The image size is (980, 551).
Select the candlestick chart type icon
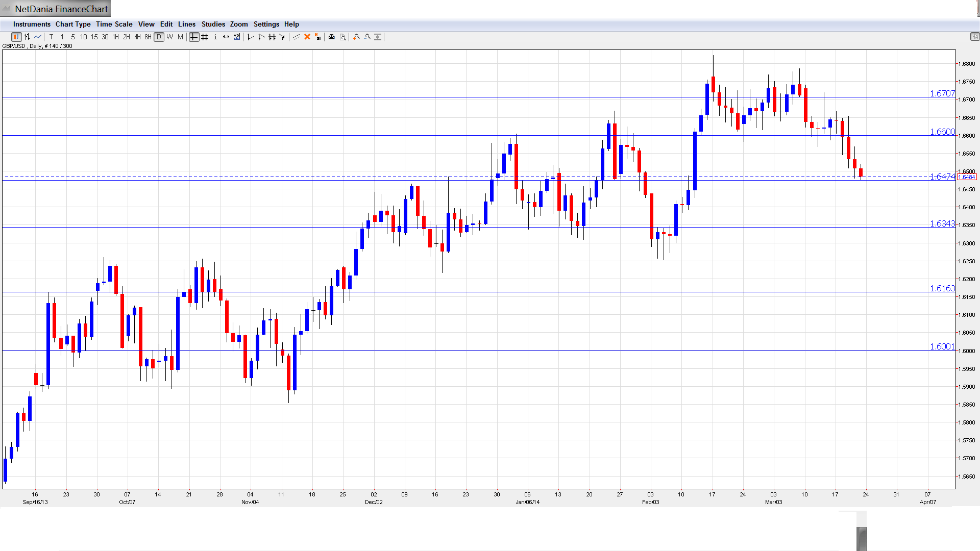click(16, 37)
